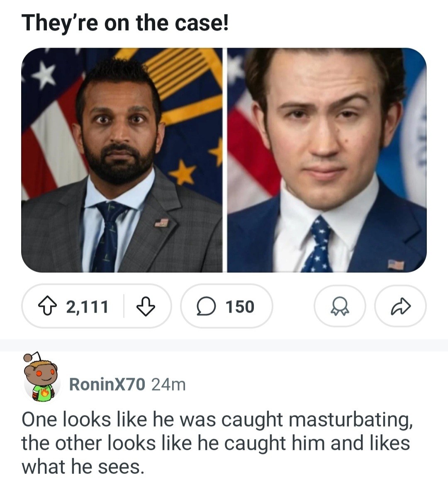Open RoninX70's Snoo avatar
Viewport: 448px width, 490px height.
41,378
